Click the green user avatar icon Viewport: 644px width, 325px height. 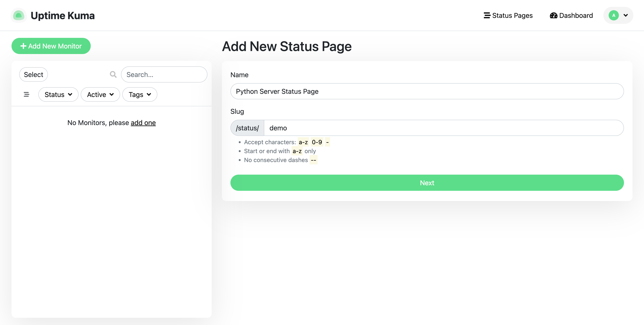[x=614, y=16]
